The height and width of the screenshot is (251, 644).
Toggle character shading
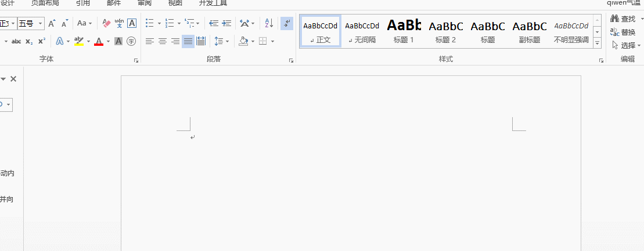pyautogui.click(x=118, y=41)
